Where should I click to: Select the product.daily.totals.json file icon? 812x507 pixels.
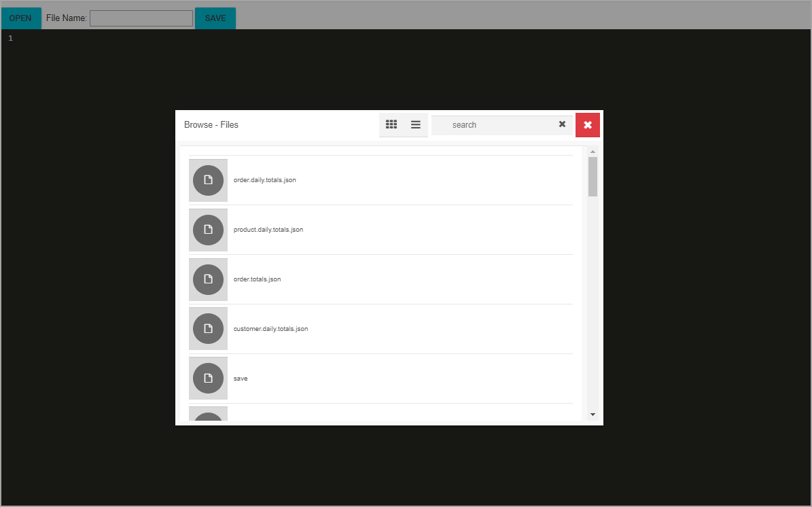click(x=208, y=230)
